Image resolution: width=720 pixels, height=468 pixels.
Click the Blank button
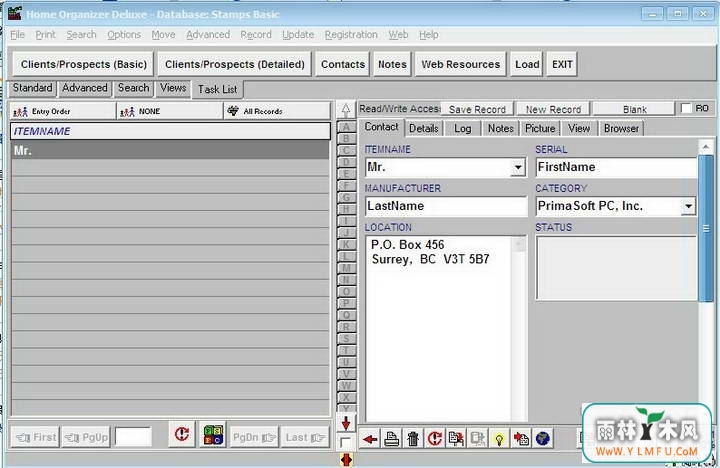point(635,109)
